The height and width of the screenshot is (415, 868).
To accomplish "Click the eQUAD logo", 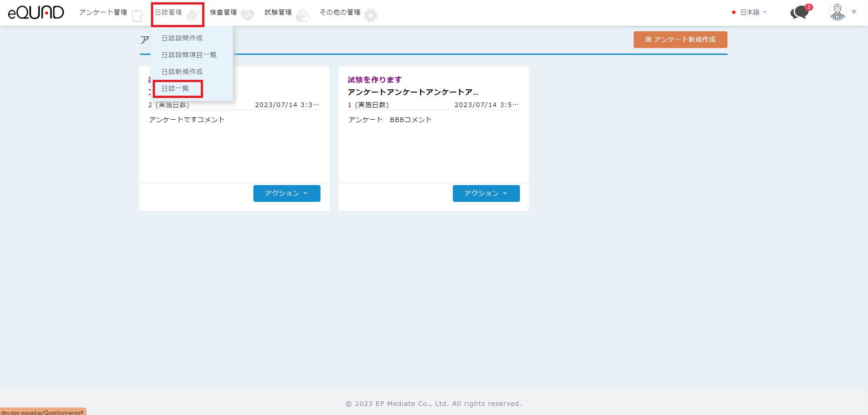I will pyautogui.click(x=36, y=12).
